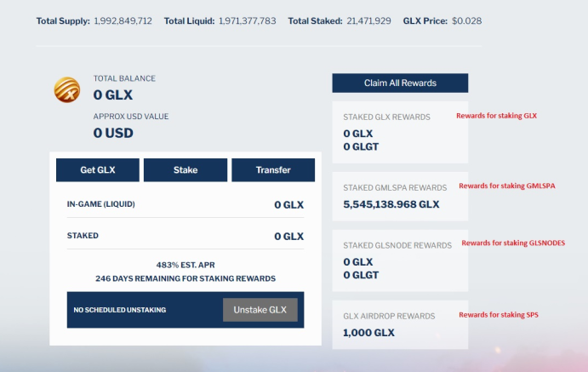Screen dimensions: 588x372
Task: Select the 5,545,138.968 GLX reward amount
Action: [391, 204]
